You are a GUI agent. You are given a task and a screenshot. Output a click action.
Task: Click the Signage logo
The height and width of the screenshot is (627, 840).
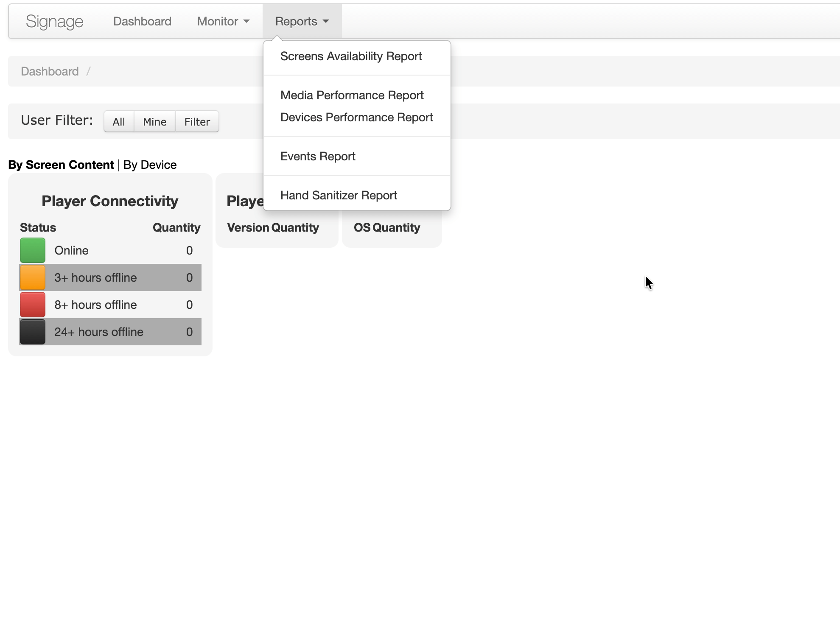54,21
